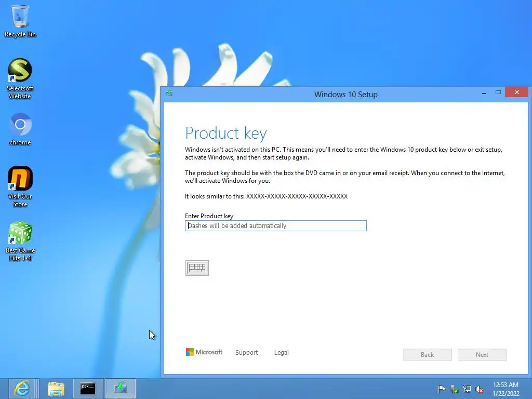Open File Explorer from the taskbar
Viewport: 532px width, 399px height.
click(x=56, y=389)
